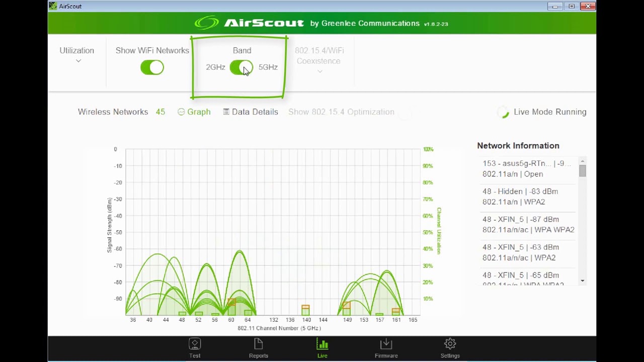Click the Channel Utilization axis label
Screen dimensions: 644x362
pos(439,231)
